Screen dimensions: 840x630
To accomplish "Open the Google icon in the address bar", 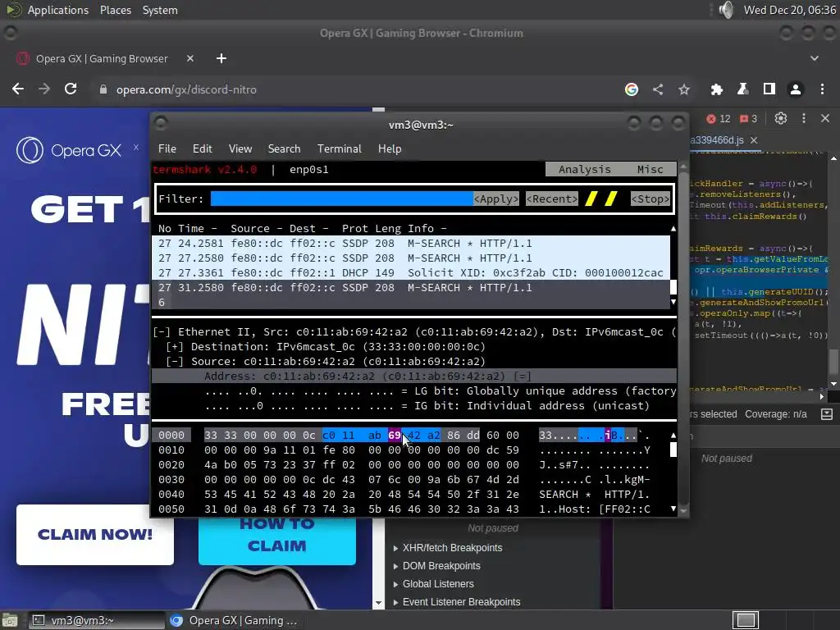I will coord(632,89).
